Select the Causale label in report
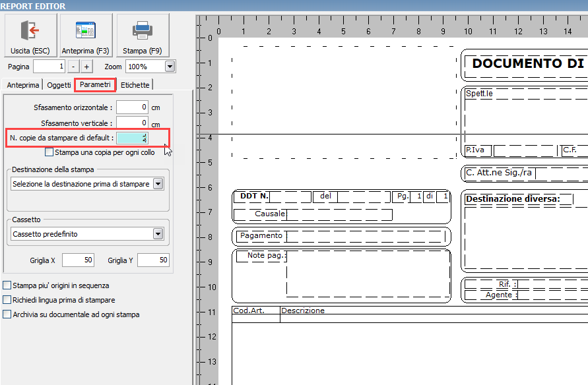Image resolution: width=588 pixels, height=385 pixels. tap(270, 214)
